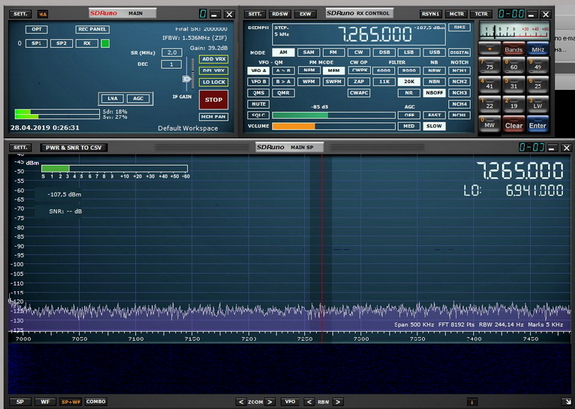Click the QMS quick memory save button
Viewport: 575px width, 409px height.
[258, 93]
